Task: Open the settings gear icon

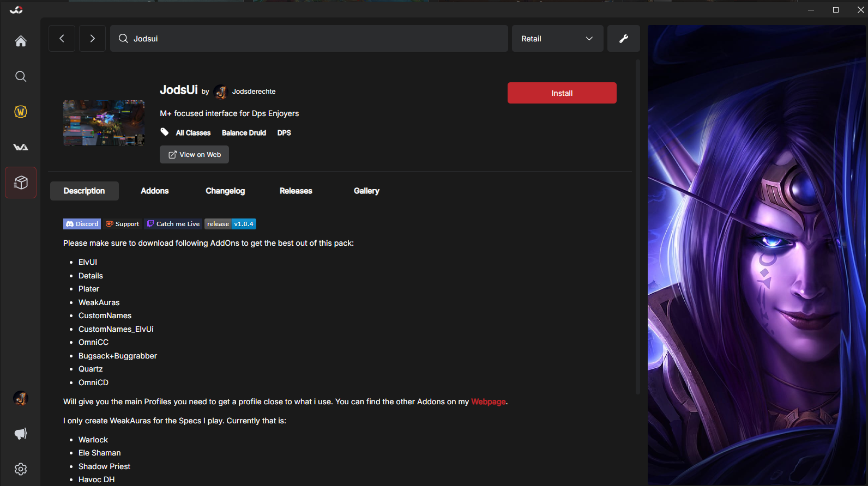Action: pos(21,469)
